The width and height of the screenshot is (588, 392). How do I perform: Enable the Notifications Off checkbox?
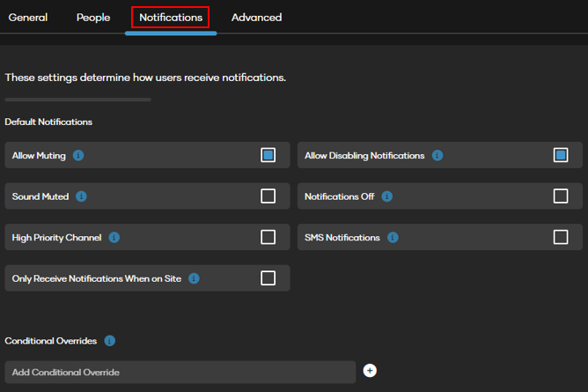(561, 196)
